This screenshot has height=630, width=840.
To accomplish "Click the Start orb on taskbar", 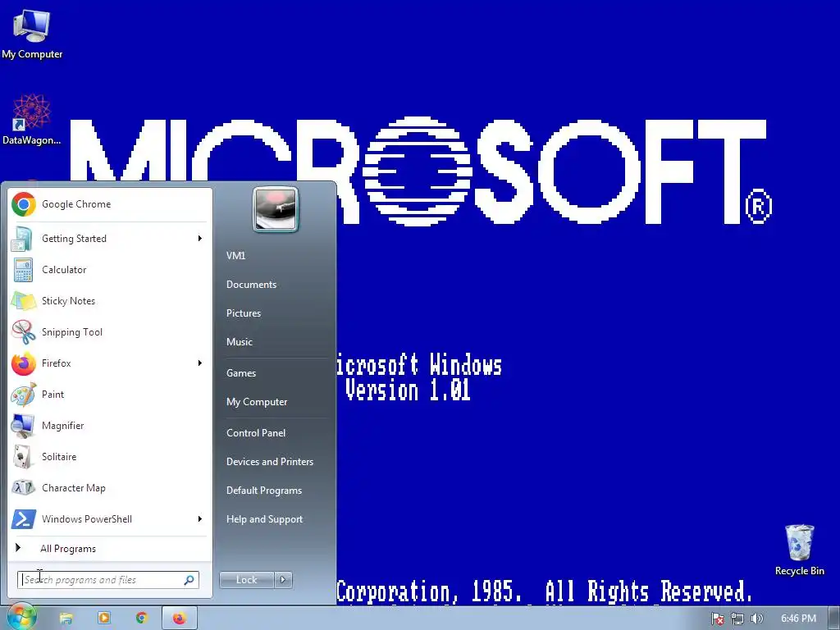I will point(21,618).
